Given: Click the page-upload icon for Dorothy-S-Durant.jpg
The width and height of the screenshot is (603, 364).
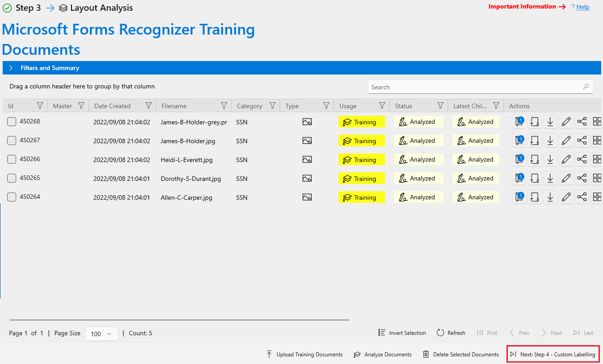Looking at the screenshot, I should (535, 178).
